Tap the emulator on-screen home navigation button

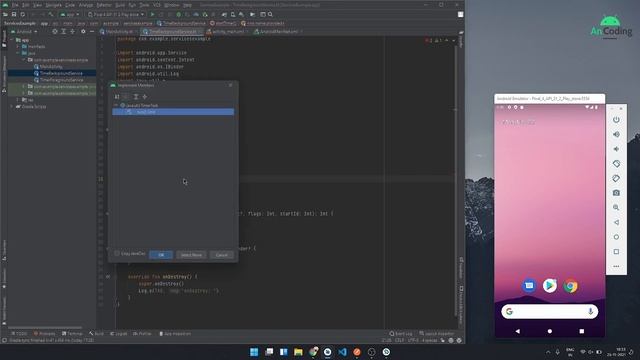[550, 331]
